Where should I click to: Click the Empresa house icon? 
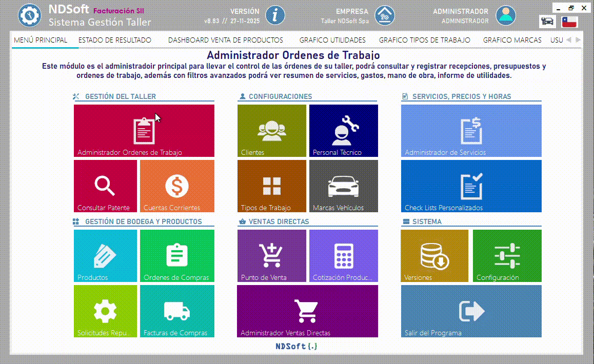pyautogui.click(x=385, y=15)
